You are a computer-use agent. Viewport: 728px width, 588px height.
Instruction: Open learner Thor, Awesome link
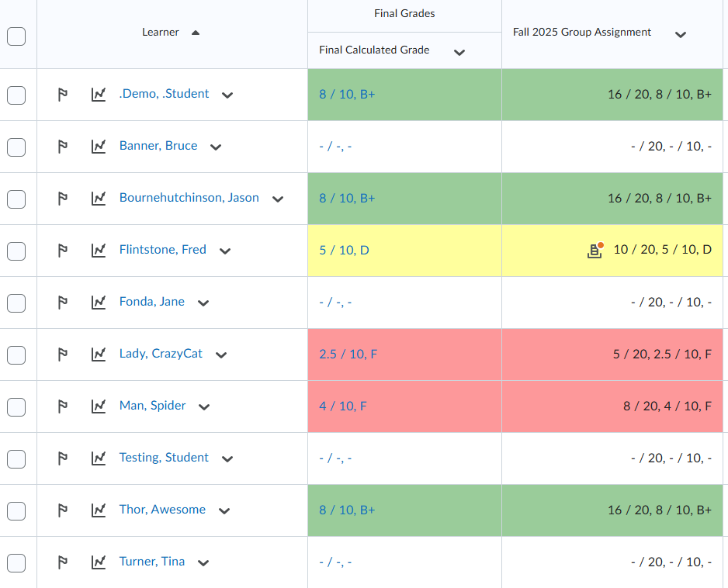[162, 510]
